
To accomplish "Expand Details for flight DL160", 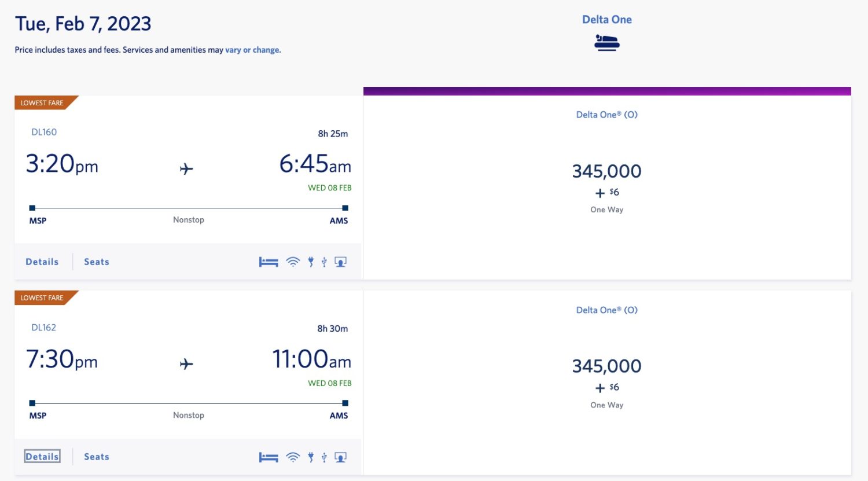I will pyautogui.click(x=42, y=262).
